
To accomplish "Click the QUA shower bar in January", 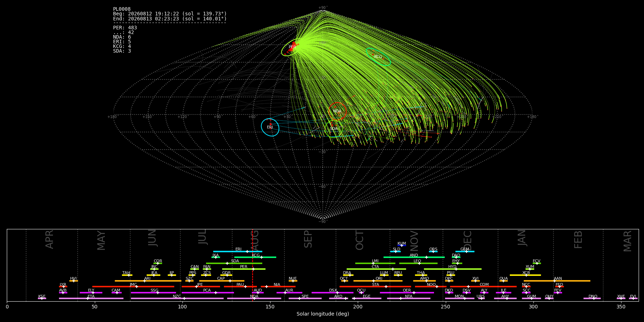I will tap(503, 281).
